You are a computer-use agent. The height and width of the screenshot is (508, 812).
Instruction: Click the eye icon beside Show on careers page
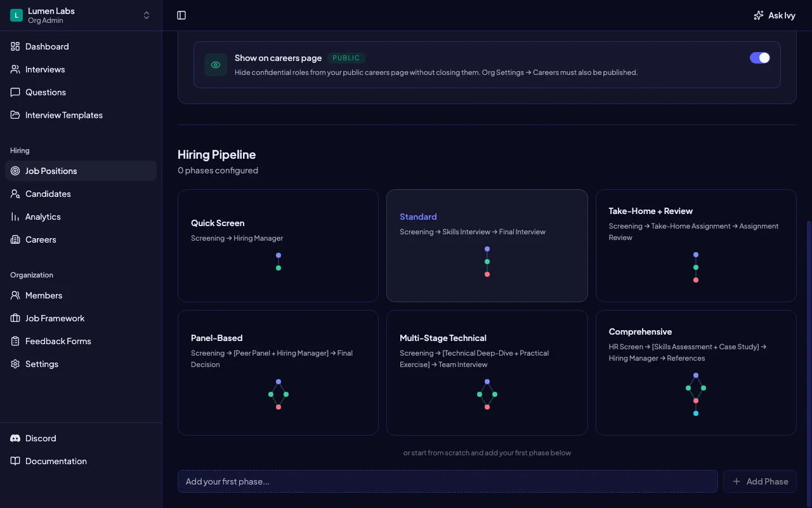click(x=216, y=65)
